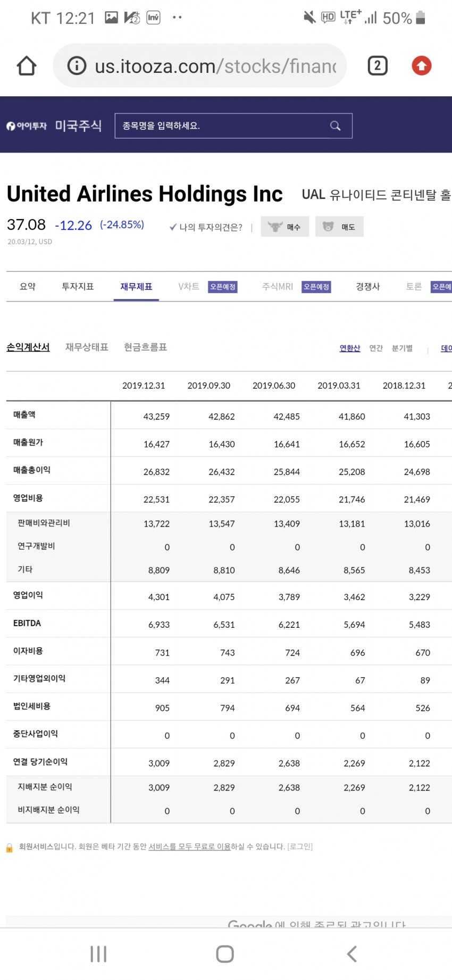Image resolution: width=452 pixels, height=980 pixels.
Task: Select the 분기별 period option
Action: point(402,348)
